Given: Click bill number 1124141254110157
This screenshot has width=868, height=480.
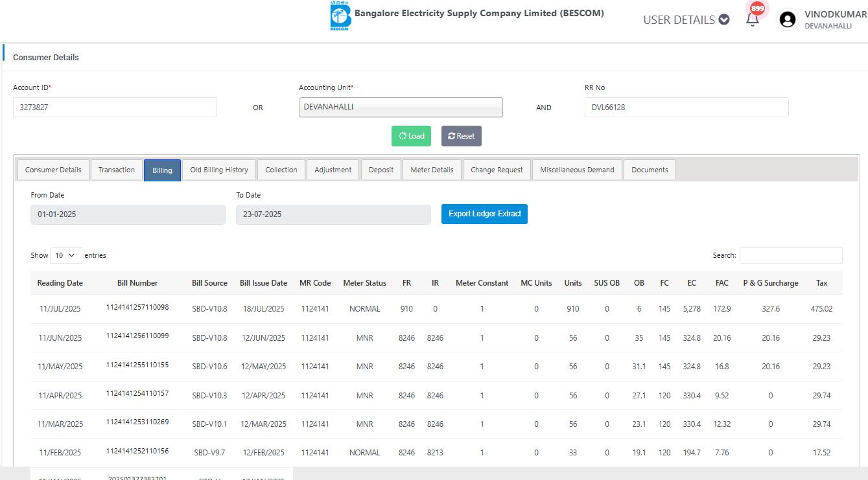Looking at the screenshot, I should pyautogui.click(x=137, y=393).
